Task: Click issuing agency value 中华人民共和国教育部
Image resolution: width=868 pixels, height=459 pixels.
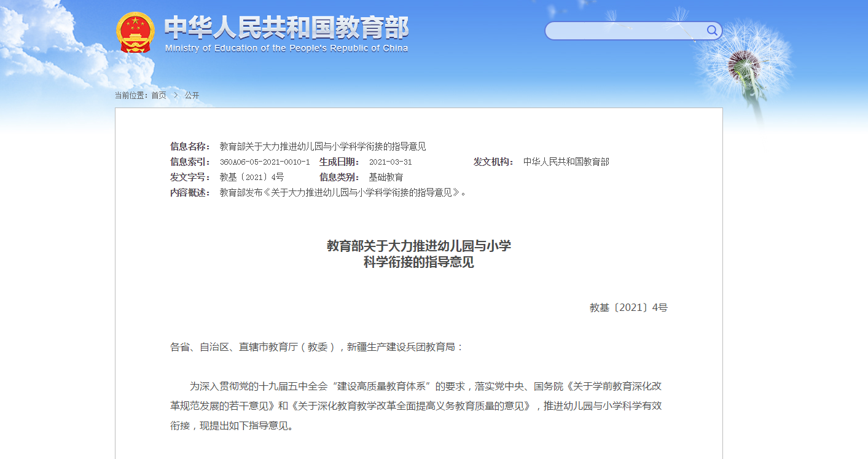Action: 566,162
